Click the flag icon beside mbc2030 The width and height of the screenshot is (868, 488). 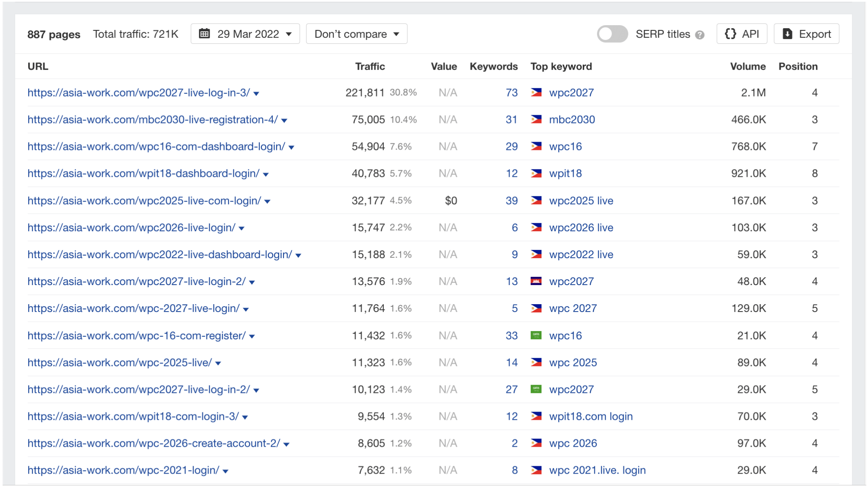[536, 120]
